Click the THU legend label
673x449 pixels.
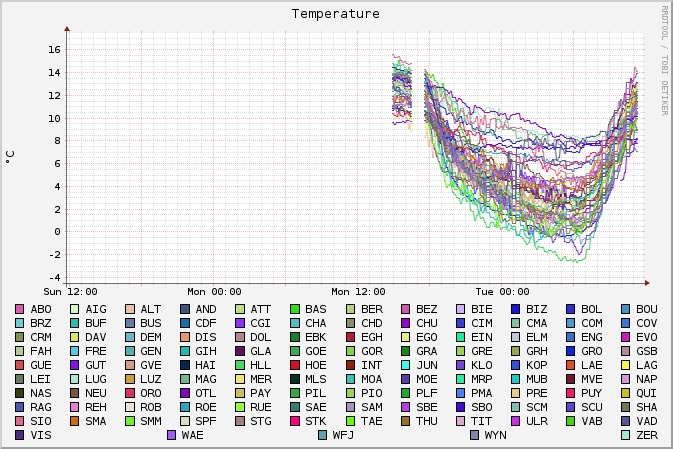pyautogui.click(x=427, y=421)
